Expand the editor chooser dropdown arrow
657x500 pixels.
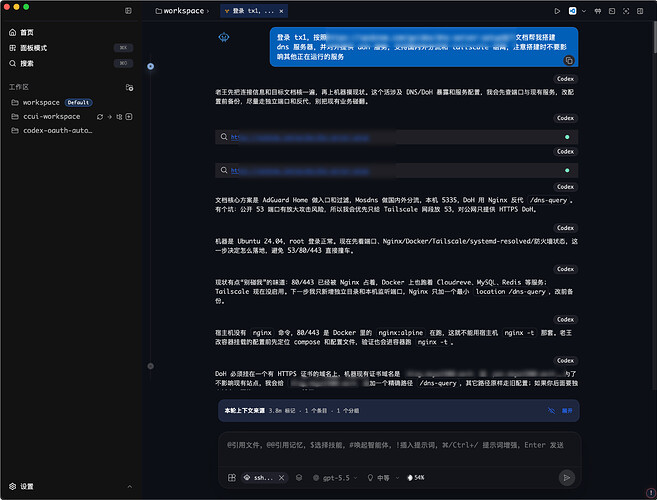[x=584, y=11]
